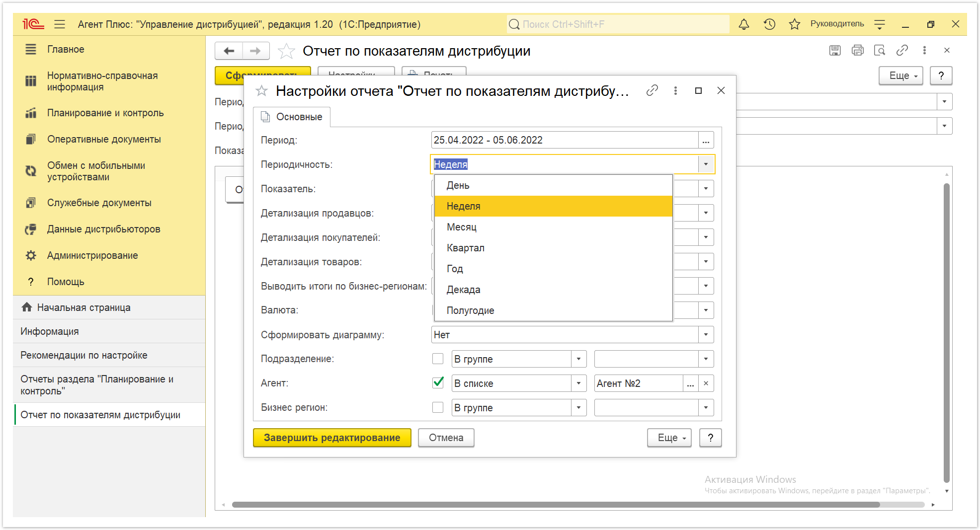Open print preview icon in report header
Image resolution: width=980 pixels, height=530 pixels.
pos(880,50)
